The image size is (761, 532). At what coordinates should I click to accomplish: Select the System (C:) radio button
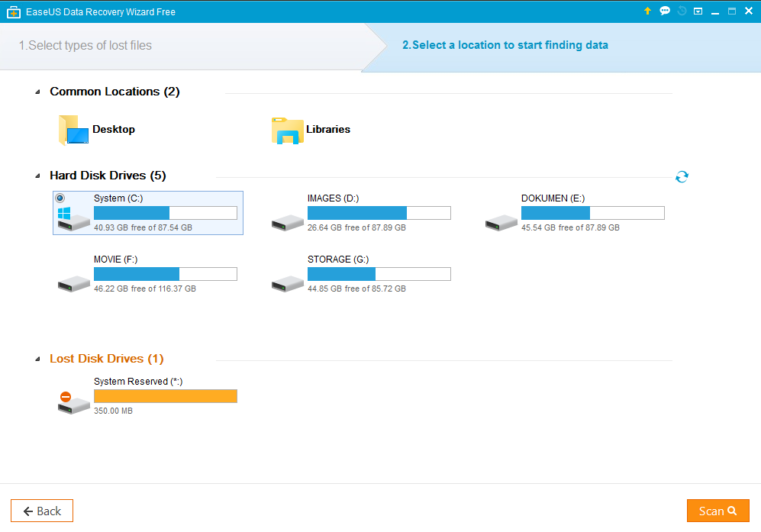tap(60, 198)
